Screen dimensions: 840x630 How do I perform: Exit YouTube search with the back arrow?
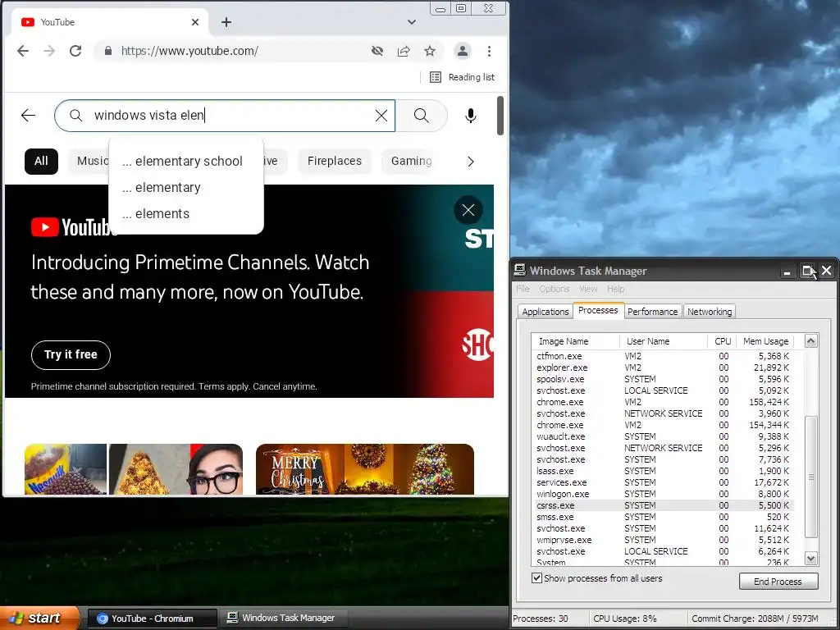point(28,115)
